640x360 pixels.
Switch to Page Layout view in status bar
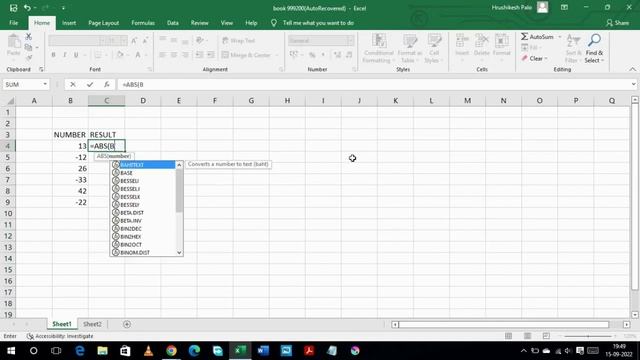click(x=527, y=336)
